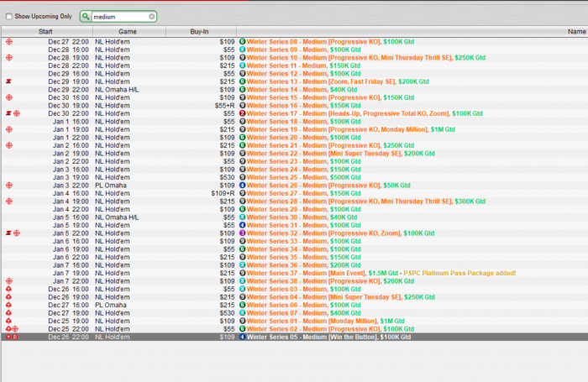588x382 pixels.
Task: Click PSPC Platinum Pass Package added text
Action: click(459, 273)
